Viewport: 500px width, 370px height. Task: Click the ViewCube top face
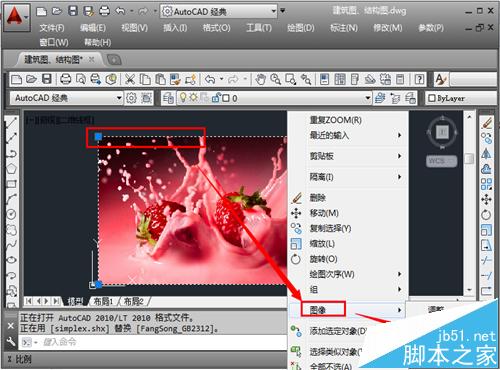tap(442, 132)
